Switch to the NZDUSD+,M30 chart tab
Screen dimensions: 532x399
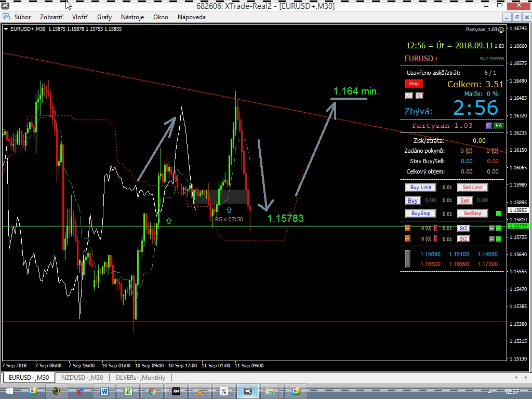82,377
